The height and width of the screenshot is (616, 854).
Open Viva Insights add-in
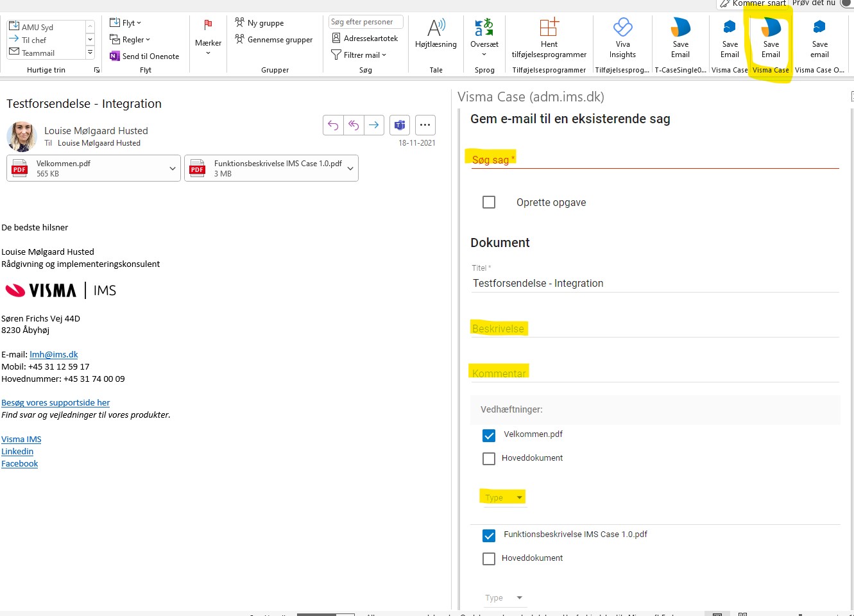(x=622, y=38)
